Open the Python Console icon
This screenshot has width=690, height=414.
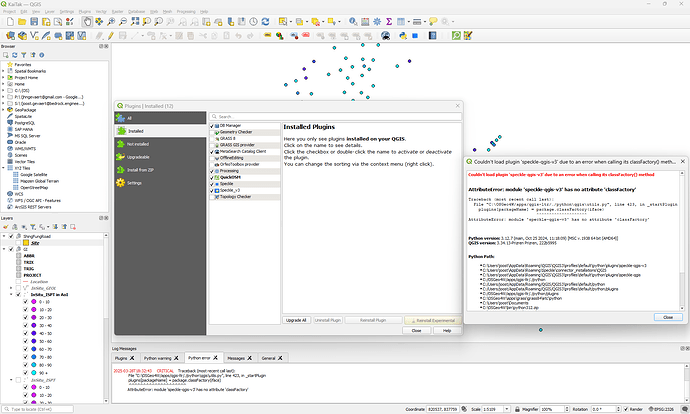click(403, 36)
